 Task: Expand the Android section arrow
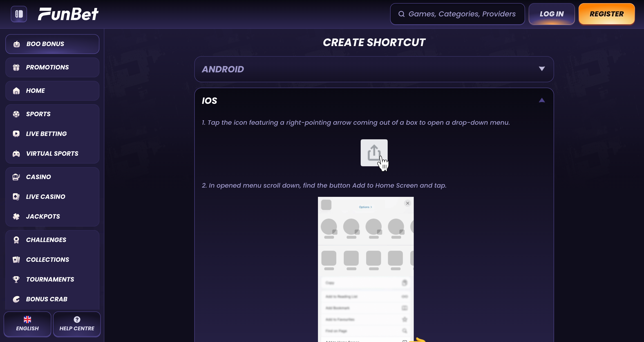542,69
